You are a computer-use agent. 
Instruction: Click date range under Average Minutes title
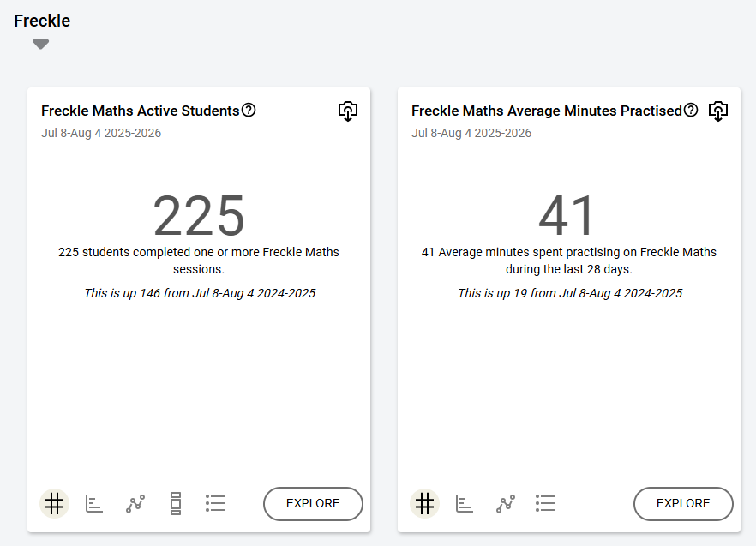click(x=471, y=133)
